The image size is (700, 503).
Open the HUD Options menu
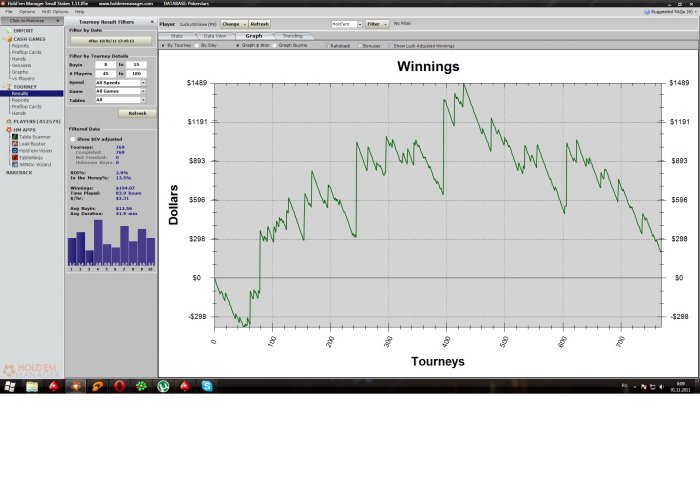[54, 12]
